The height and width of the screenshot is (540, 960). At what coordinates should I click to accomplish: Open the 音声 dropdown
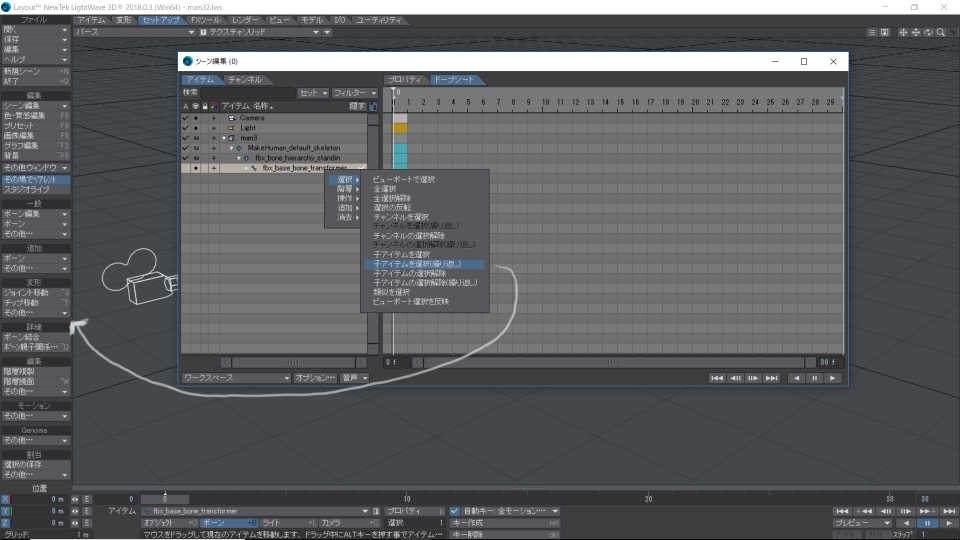(355, 378)
